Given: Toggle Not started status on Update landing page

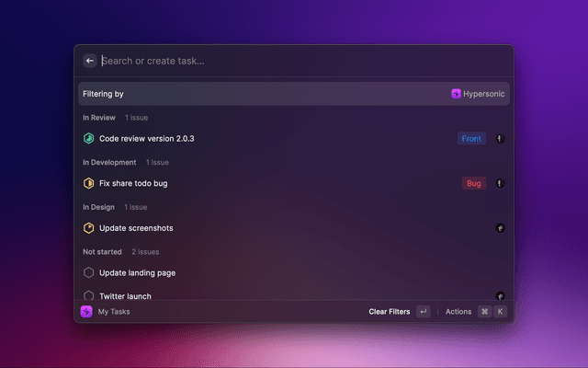Looking at the screenshot, I should (x=89, y=272).
